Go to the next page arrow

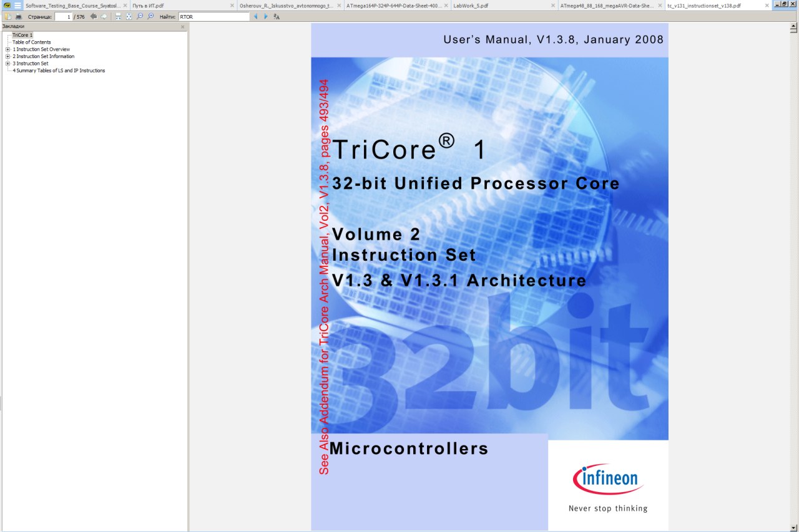coord(104,17)
